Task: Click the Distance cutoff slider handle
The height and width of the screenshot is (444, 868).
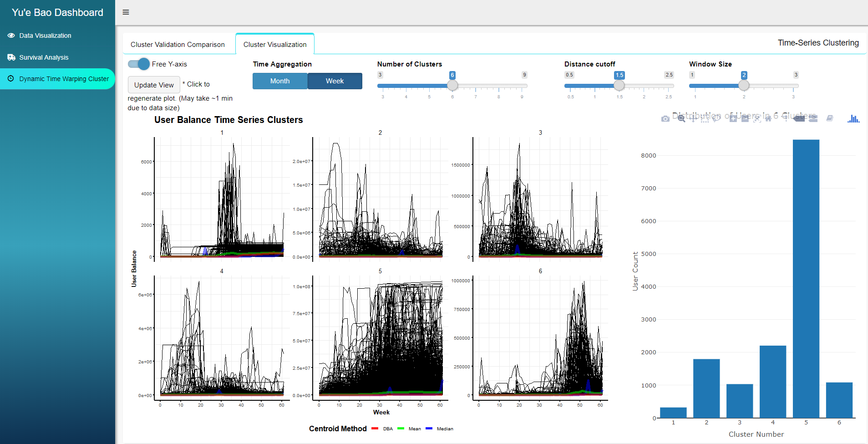Action: tap(619, 86)
